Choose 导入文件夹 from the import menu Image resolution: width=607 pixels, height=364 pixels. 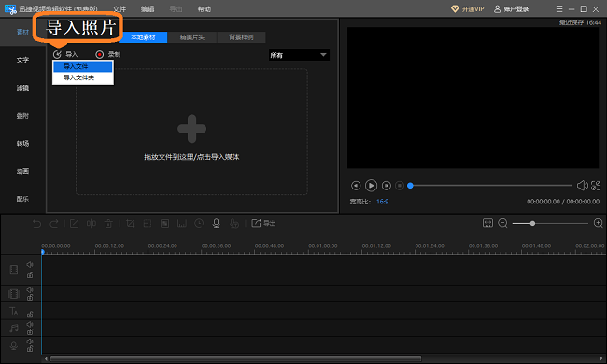(x=83, y=77)
